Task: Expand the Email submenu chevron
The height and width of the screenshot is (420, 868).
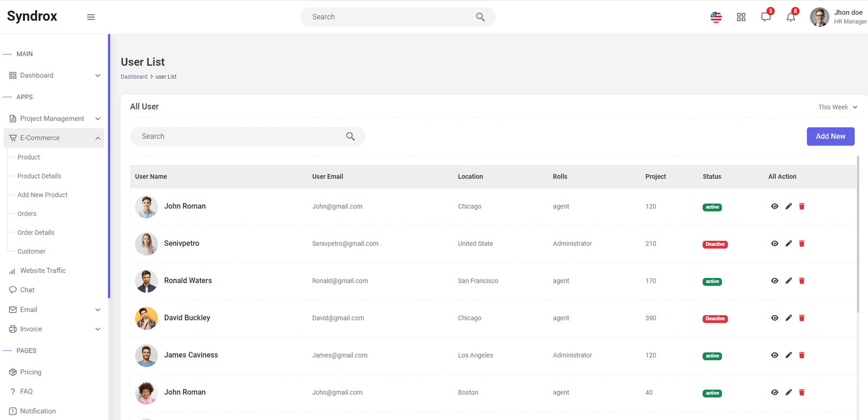Action: click(98, 310)
